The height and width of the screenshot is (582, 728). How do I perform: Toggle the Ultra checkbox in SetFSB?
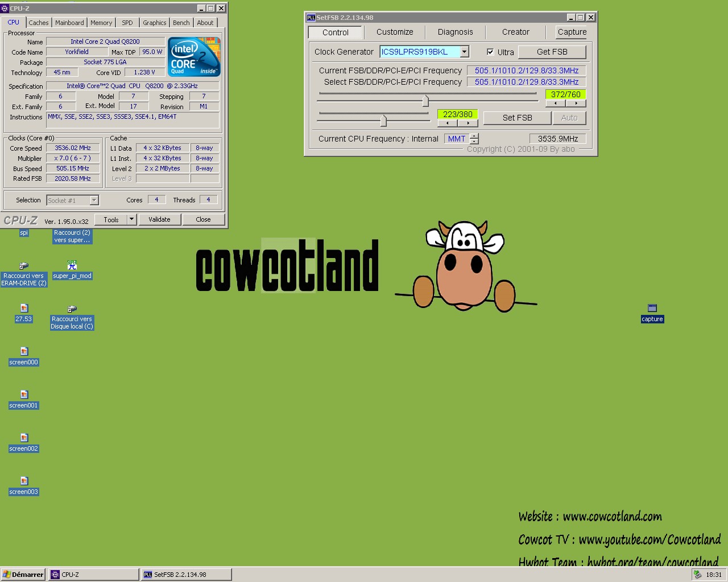click(x=490, y=52)
